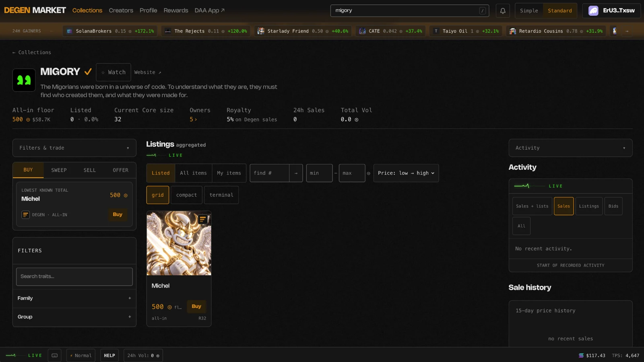Expand the Group trait filter
This screenshot has height=362, width=644.
(x=74, y=317)
